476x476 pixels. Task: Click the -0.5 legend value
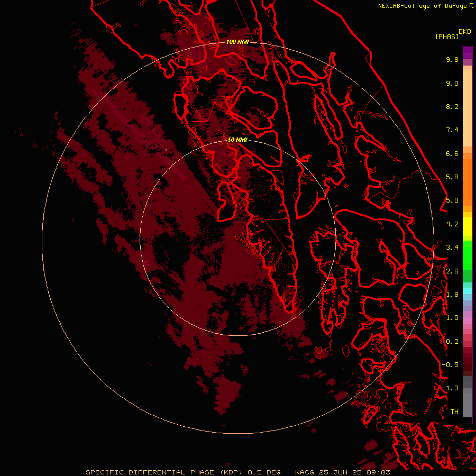pyautogui.click(x=450, y=365)
